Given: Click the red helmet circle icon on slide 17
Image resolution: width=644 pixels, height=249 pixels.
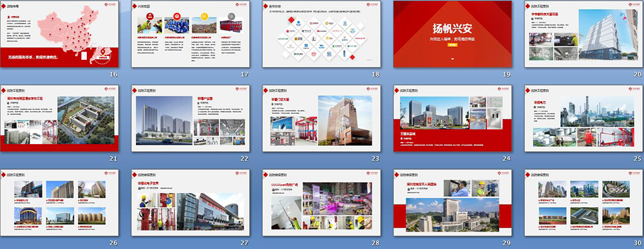Looking at the screenshot, I should 149,17.
